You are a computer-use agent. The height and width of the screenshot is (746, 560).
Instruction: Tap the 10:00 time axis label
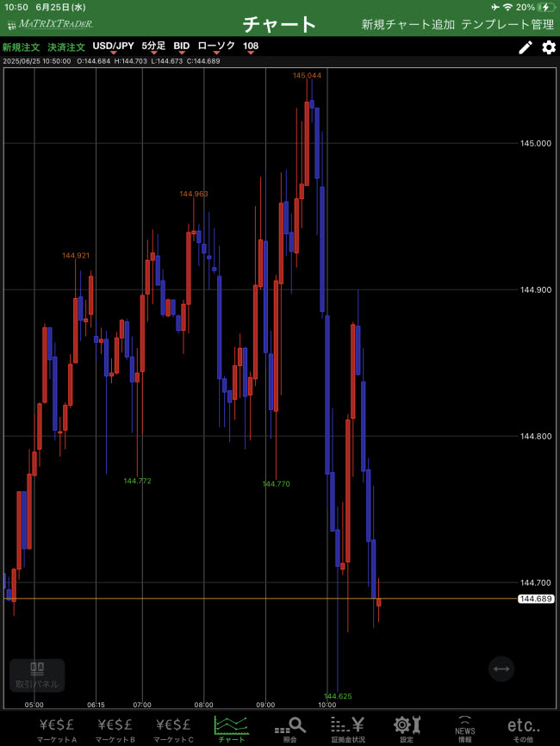tap(327, 705)
